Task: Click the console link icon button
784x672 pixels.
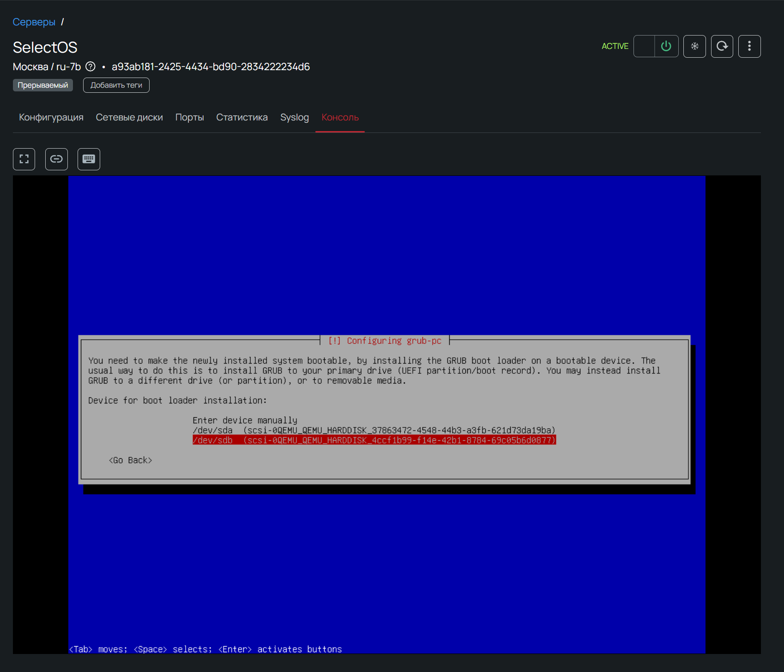Action: (x=56, y=159)
